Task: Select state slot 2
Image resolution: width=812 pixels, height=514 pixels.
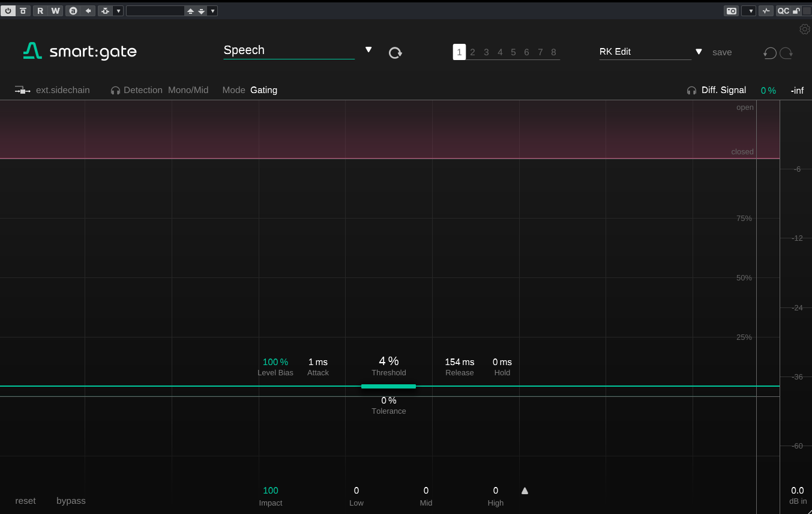Action: pos(472,52)
